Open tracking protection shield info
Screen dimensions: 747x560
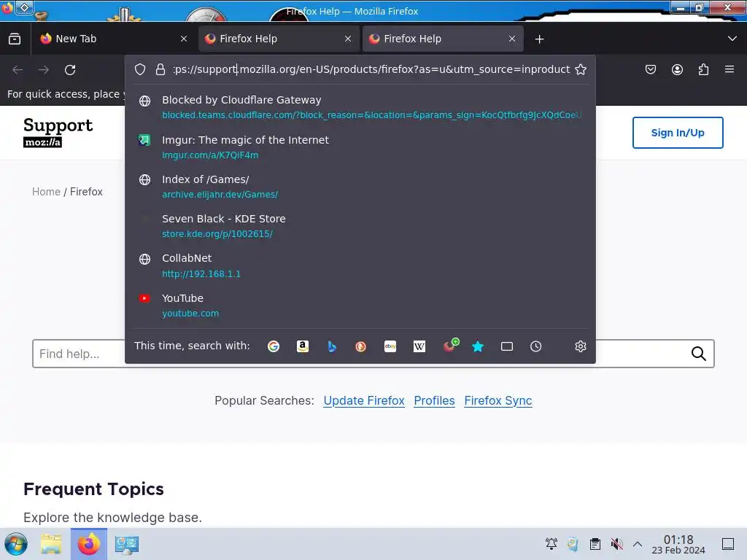click(140, 69)
